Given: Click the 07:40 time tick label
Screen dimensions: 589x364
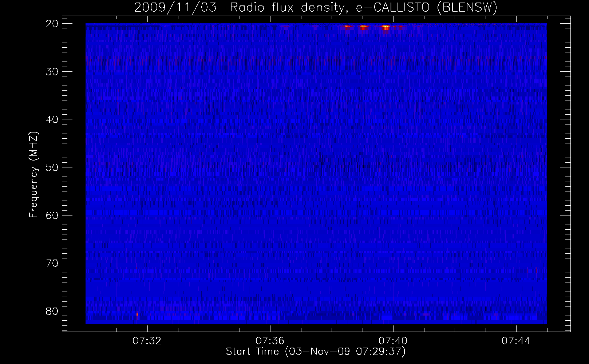Looking at the screenshot, I should click(x=393, y=341).
